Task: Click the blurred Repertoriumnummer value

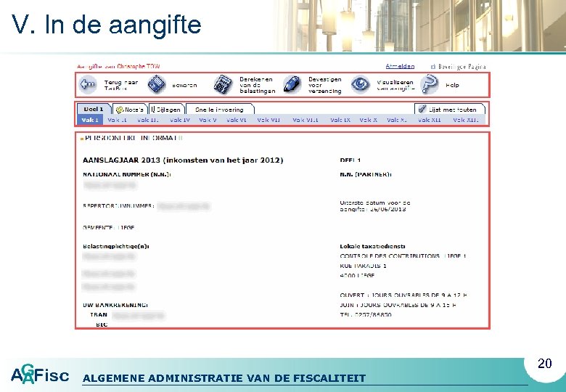Action: 184,206
